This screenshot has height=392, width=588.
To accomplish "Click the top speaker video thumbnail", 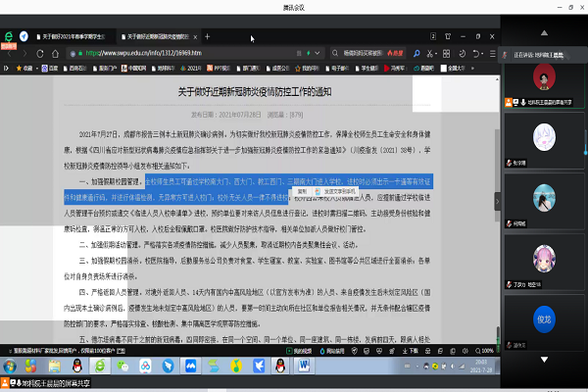I will point(542,77).
